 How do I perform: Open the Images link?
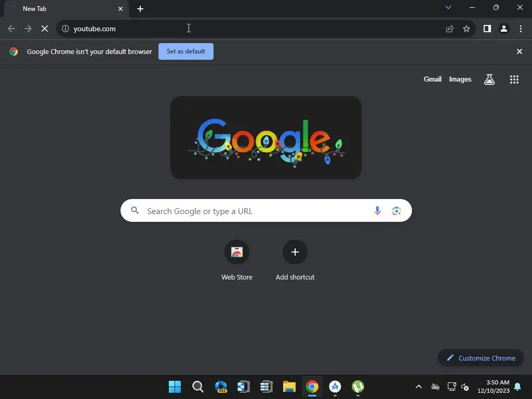(x=460, y=79)
